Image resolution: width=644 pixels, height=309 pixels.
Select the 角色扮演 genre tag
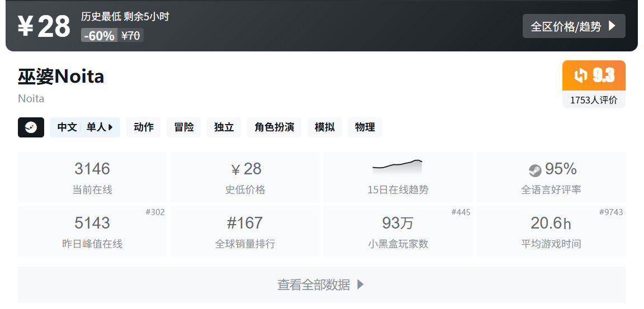(x=274, y=127)
